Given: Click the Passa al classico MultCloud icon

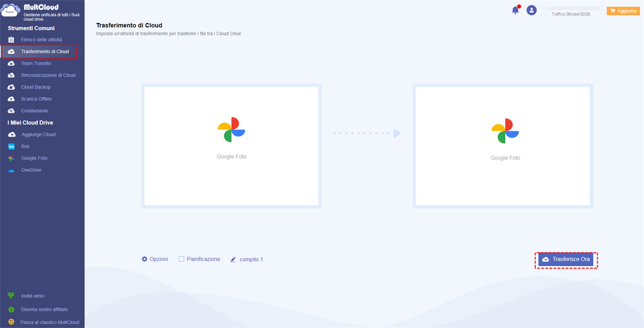Looking at the screenshot, I should pos(11,322).
